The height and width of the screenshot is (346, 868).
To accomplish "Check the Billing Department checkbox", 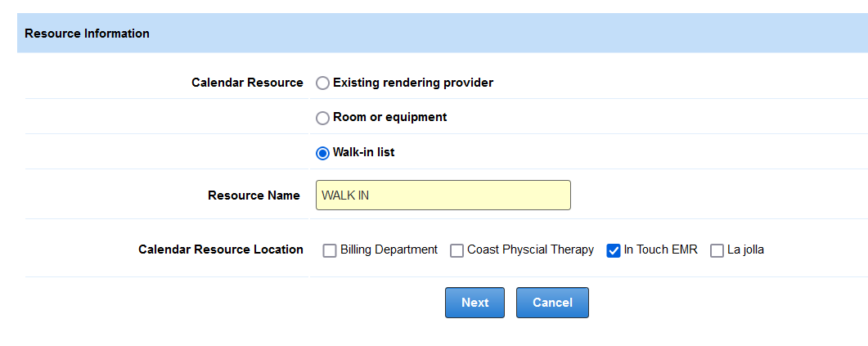I will click(330, 250).
